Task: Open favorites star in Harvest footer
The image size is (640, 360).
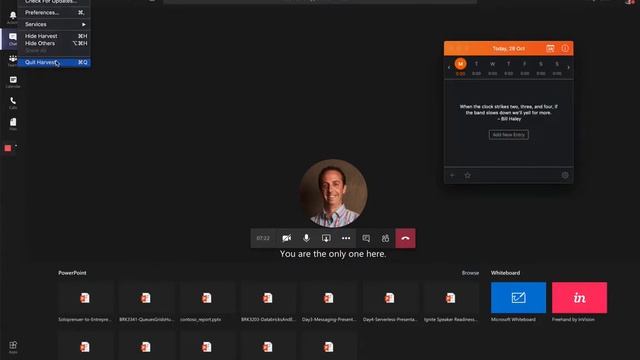Action: pyautogui.click(x=468, y=175)
